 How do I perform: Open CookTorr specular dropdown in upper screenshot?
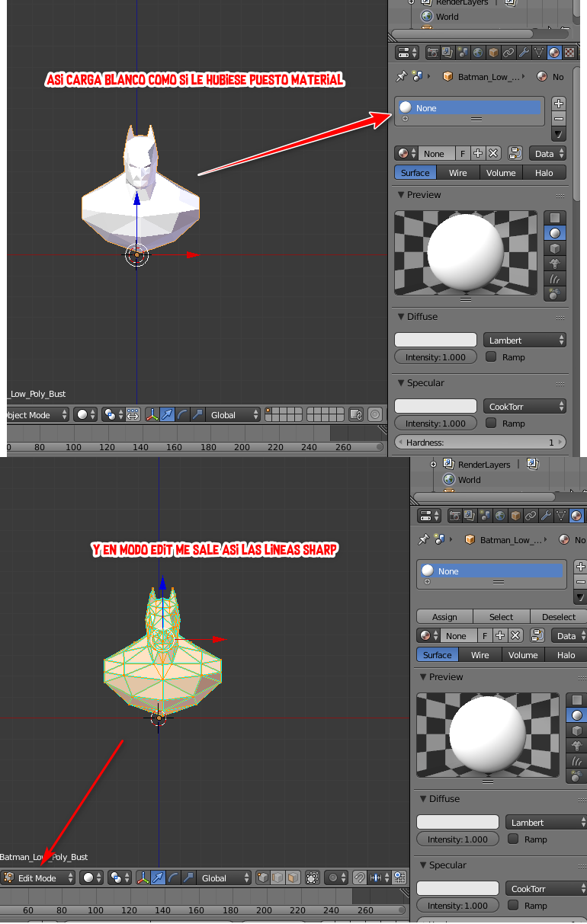[525, 406]
